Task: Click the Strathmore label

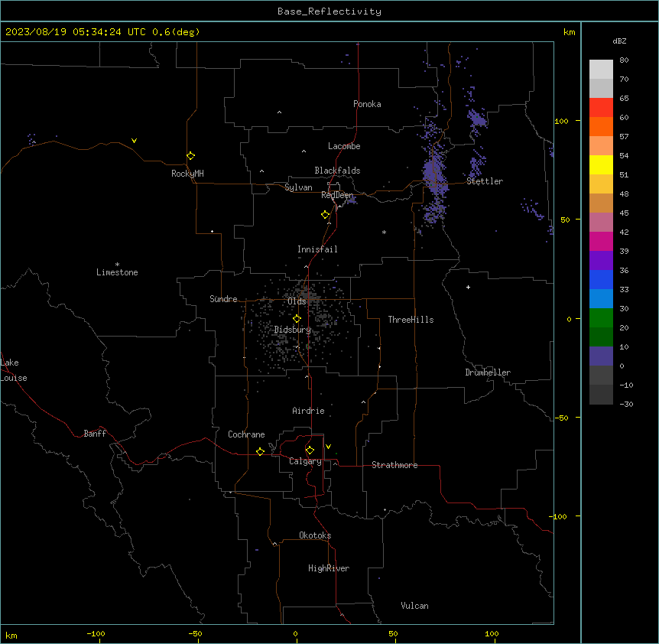Action: pyautogui.click(x=394, y=465)
